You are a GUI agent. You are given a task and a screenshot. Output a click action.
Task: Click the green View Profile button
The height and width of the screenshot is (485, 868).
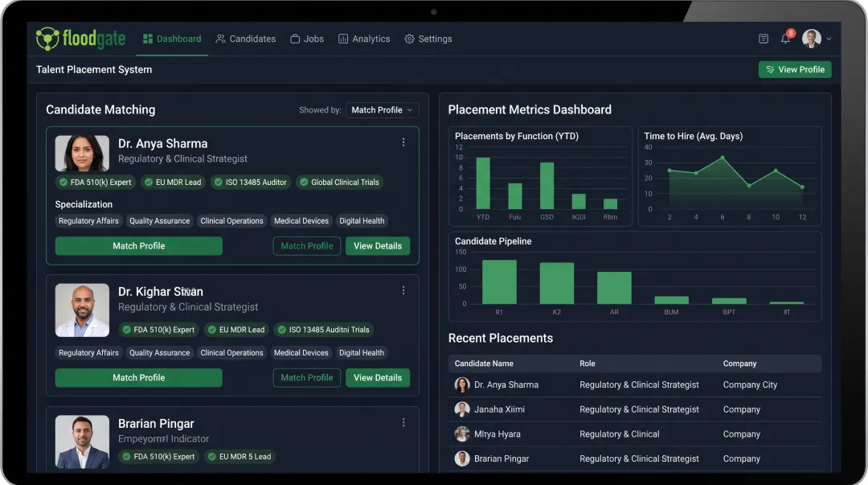[795, 69]
